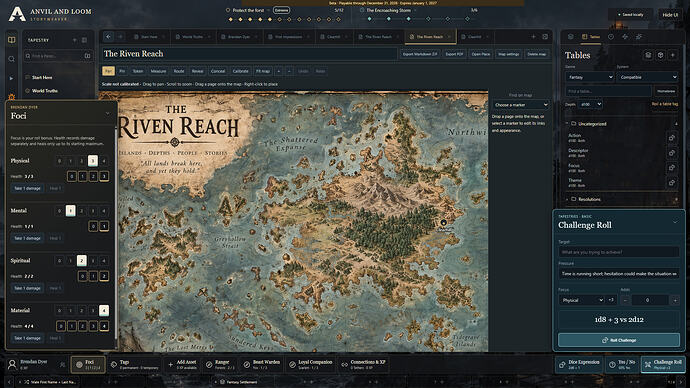Open a new tab with the plus icon
The image size is (690, 388).
[533, 37]
